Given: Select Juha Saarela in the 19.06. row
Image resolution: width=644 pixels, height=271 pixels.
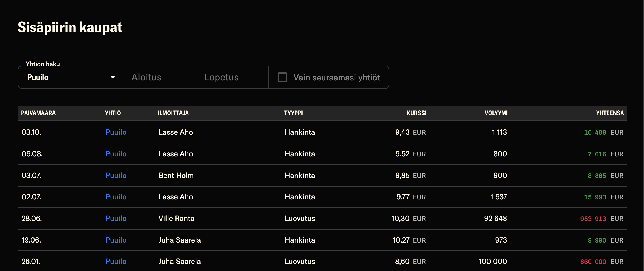Looking at the screenshot, I should pyautogui.click(x=179, y=240).
